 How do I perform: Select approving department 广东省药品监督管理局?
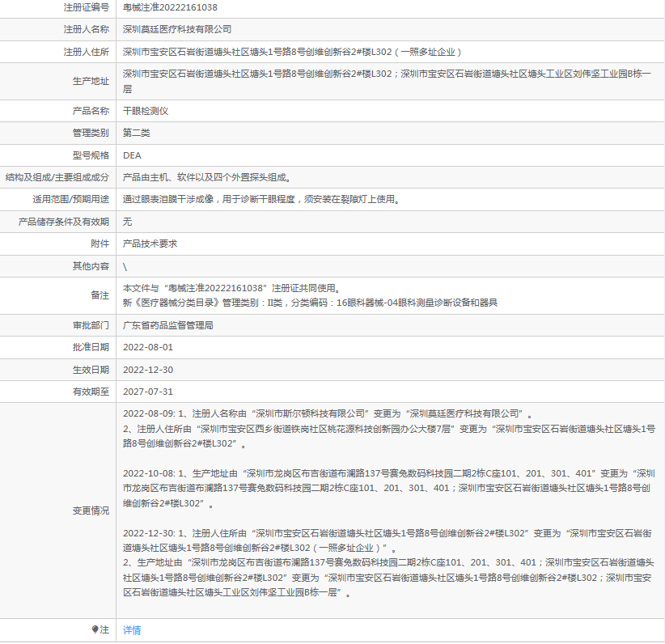click(168, 325)
